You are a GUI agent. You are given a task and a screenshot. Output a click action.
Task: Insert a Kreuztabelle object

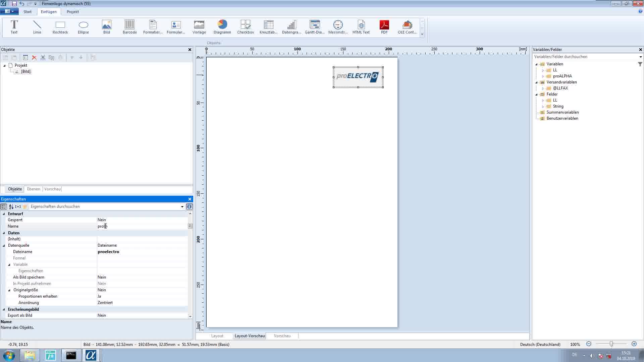tap(269, 27)
